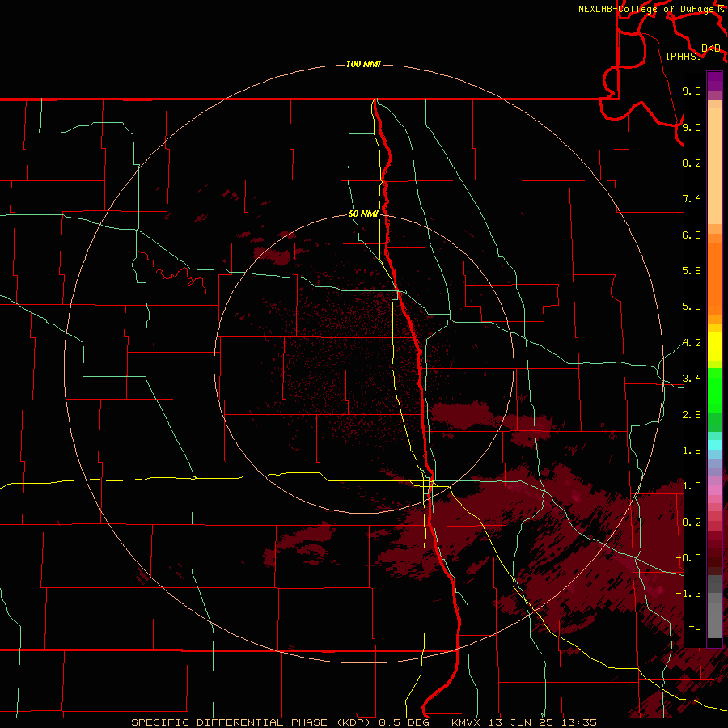The image size is (728, 728).
Task: Pick the bright green color bar segment
Action: point(714,391)
